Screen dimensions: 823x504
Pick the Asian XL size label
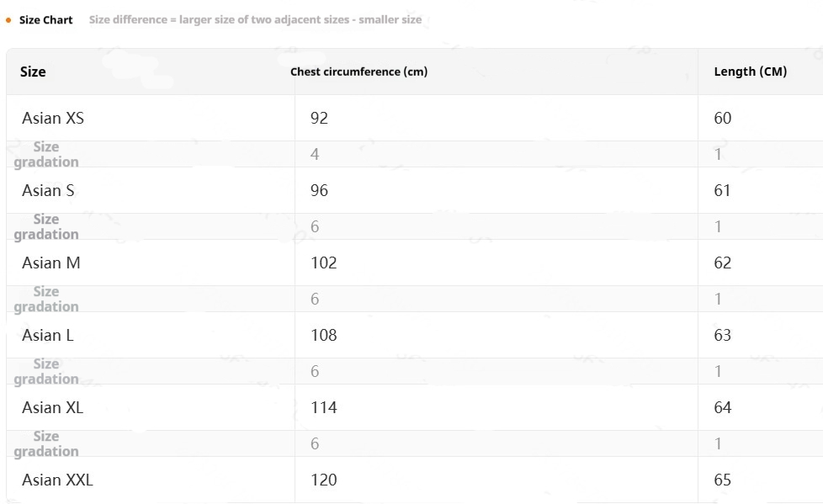tap(52, 407)
